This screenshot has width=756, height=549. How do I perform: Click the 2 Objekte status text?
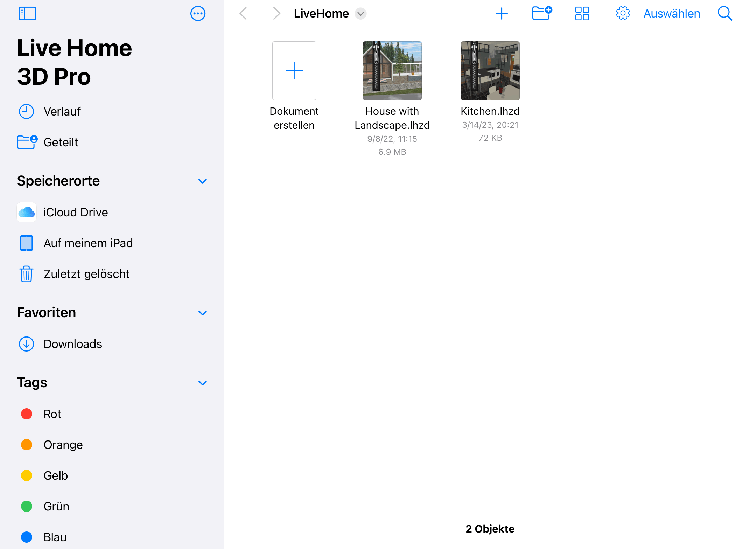tap(490, 529)
